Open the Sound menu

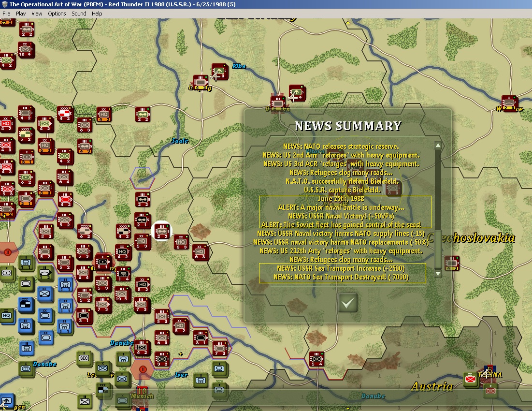click(x=79, y=14)
